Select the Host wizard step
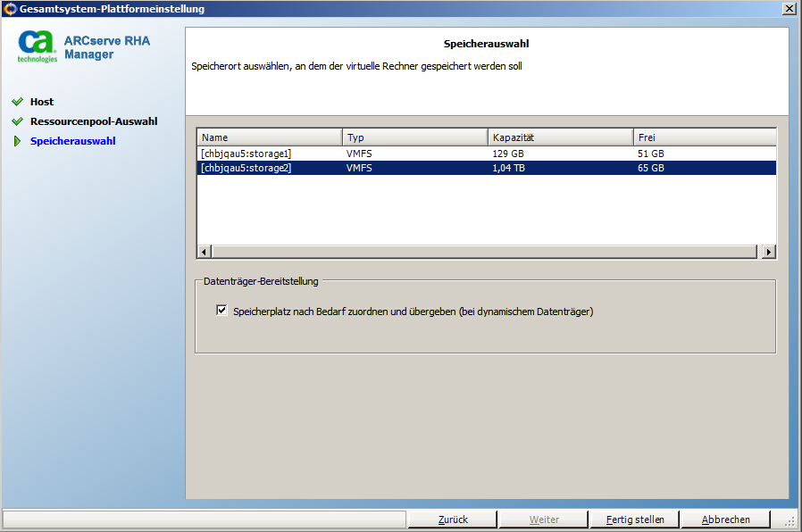 (42, 102)
